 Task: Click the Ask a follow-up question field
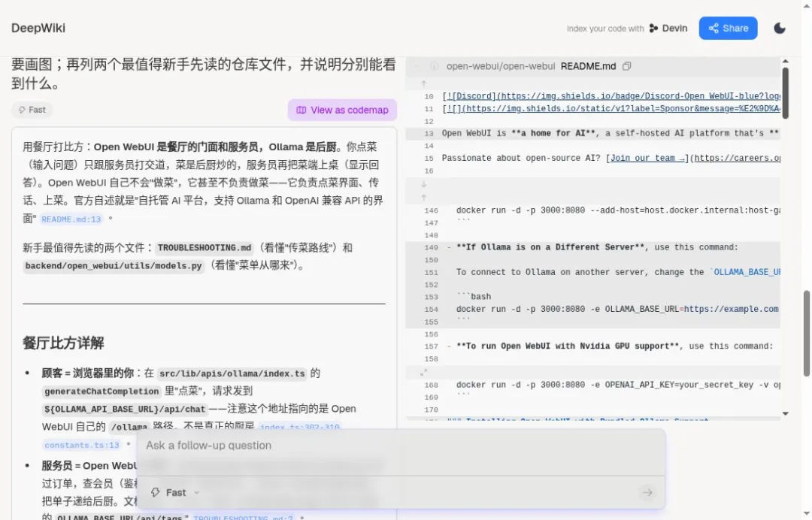(401, 446)
